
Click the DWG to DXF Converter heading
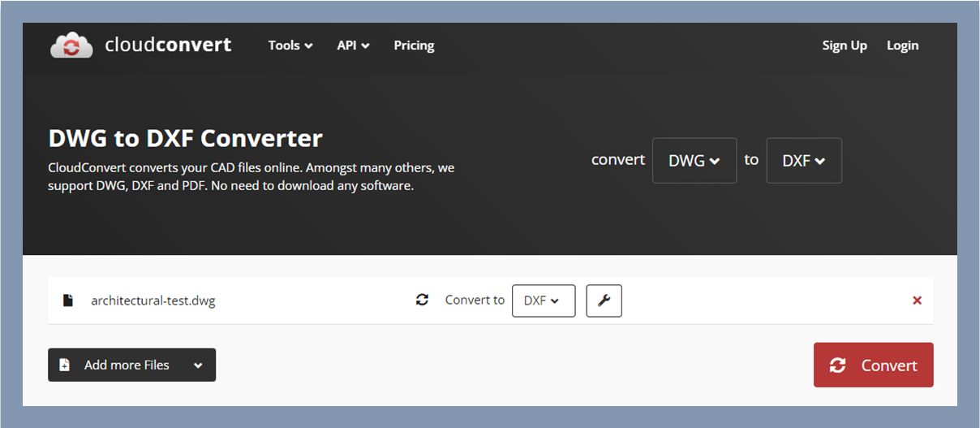tap(186, 138)
